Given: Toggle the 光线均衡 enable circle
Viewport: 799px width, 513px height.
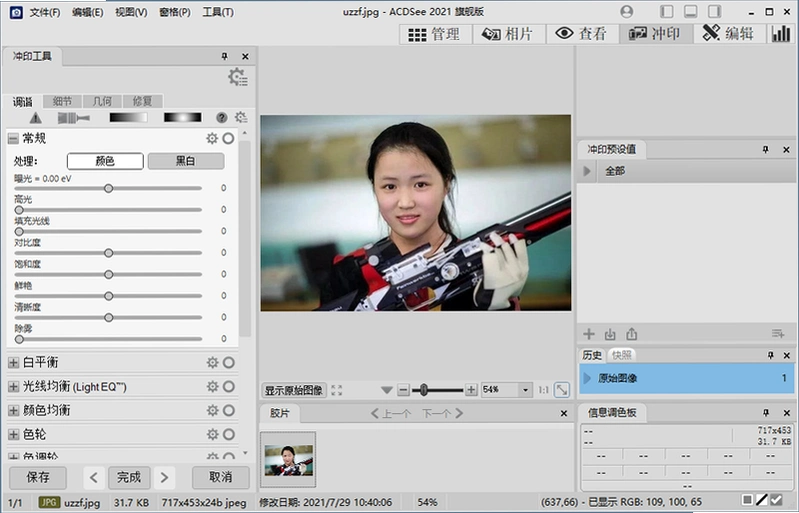Looking at the screenshot, I should coord(229,387).
